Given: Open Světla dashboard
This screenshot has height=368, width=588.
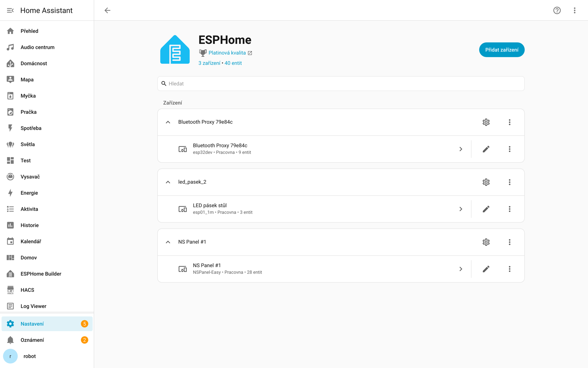Looking at the screenshot, I should (x=47, y=144).
